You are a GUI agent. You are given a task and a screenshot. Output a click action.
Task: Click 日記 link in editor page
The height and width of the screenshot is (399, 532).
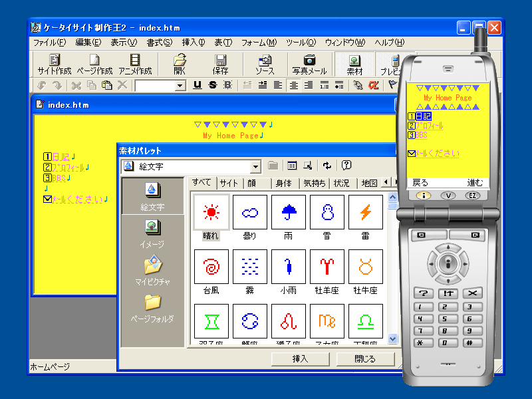tap(61, 157)
